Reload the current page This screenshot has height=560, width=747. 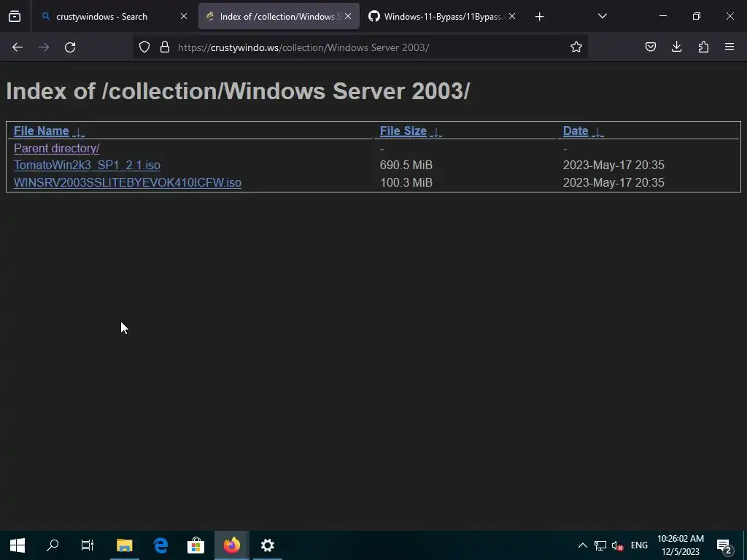point(70,47)
